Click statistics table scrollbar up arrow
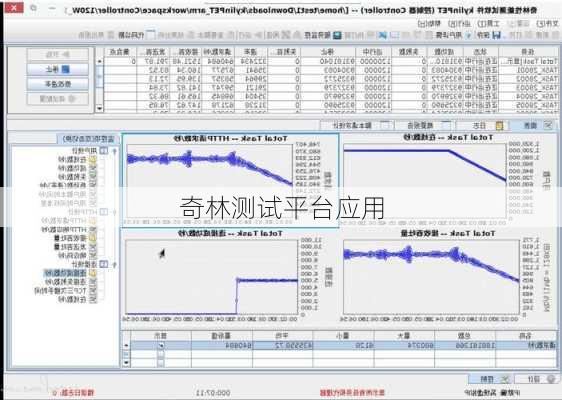This screenshot has width=562, height=400. click(x=126, y=345)
